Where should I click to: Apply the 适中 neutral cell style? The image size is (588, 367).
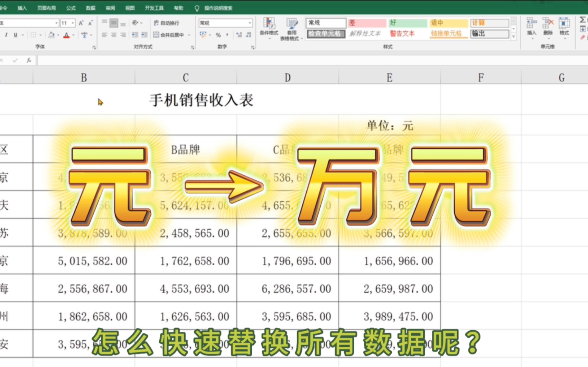coord(449,23)
